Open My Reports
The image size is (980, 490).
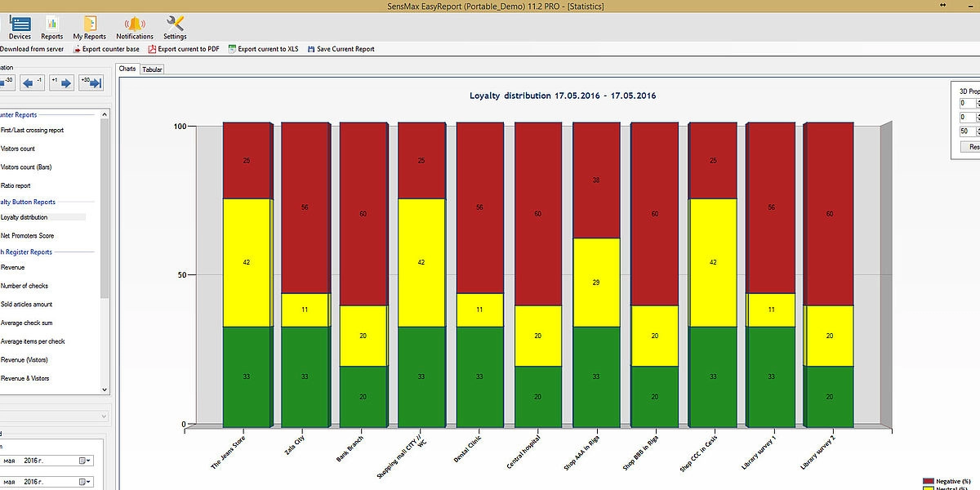point(90,27)
